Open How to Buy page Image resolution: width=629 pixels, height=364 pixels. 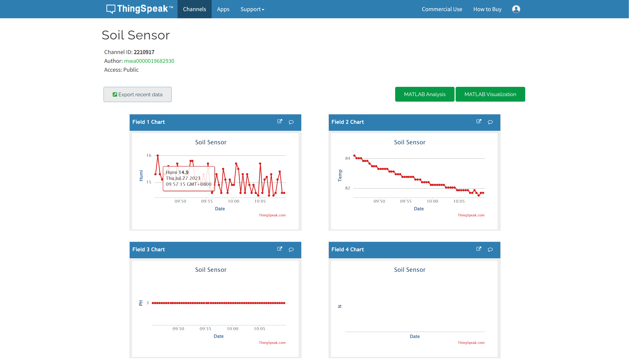coord(487,9)
